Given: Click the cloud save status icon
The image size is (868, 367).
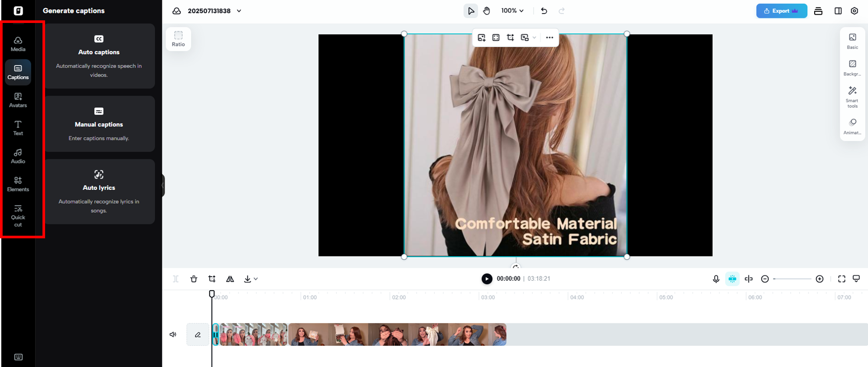Looking at the screenshot, I should pos(176,11).
